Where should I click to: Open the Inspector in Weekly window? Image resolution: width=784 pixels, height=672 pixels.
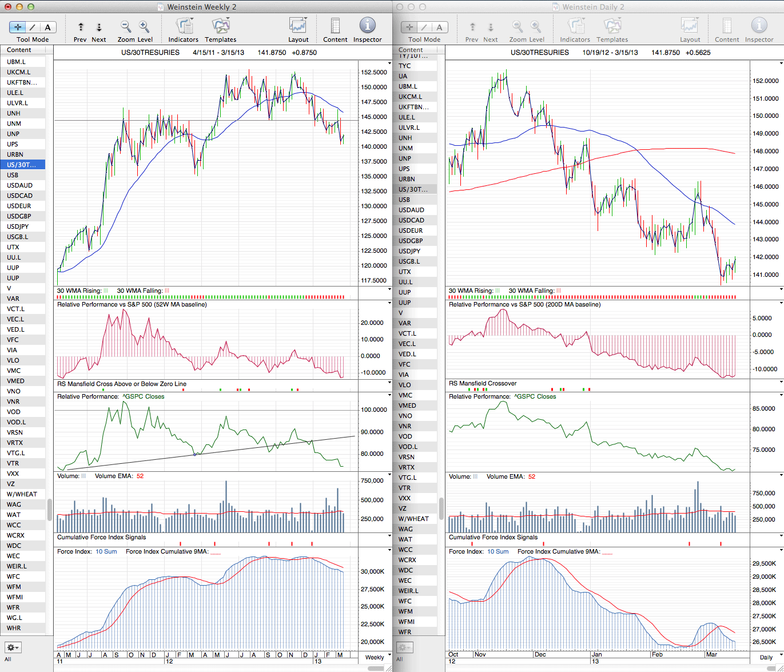[367, 26]
